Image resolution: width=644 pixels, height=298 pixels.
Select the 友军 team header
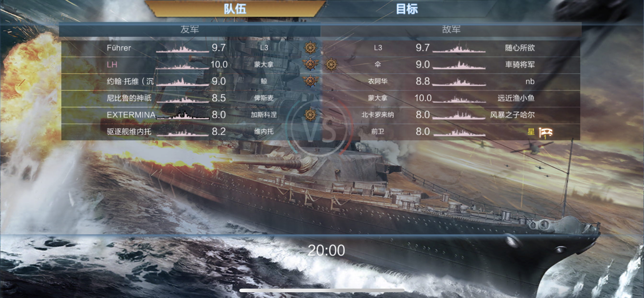(x=190, y=29)
